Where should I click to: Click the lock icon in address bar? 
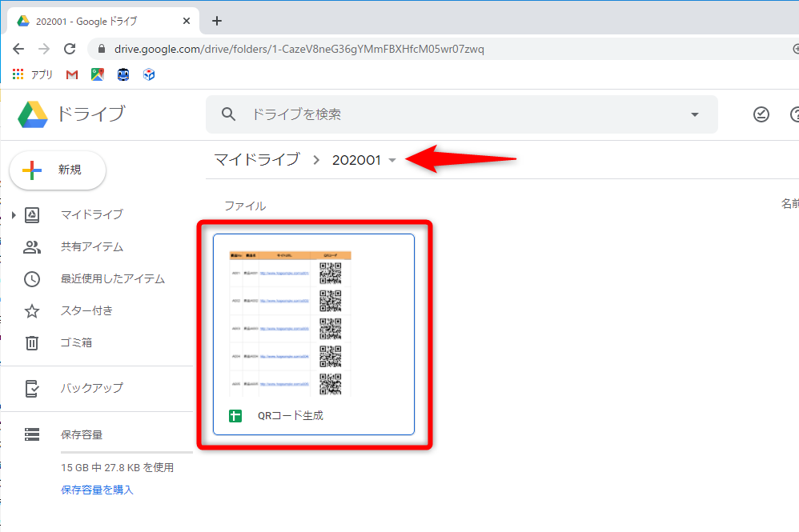point(102,49)
